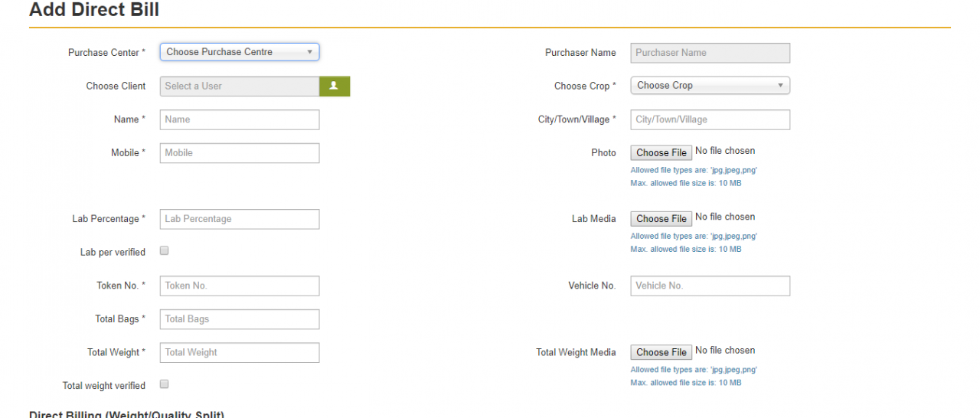Open the Choose Purchase Centre dropdown

(x=239, y=52)
